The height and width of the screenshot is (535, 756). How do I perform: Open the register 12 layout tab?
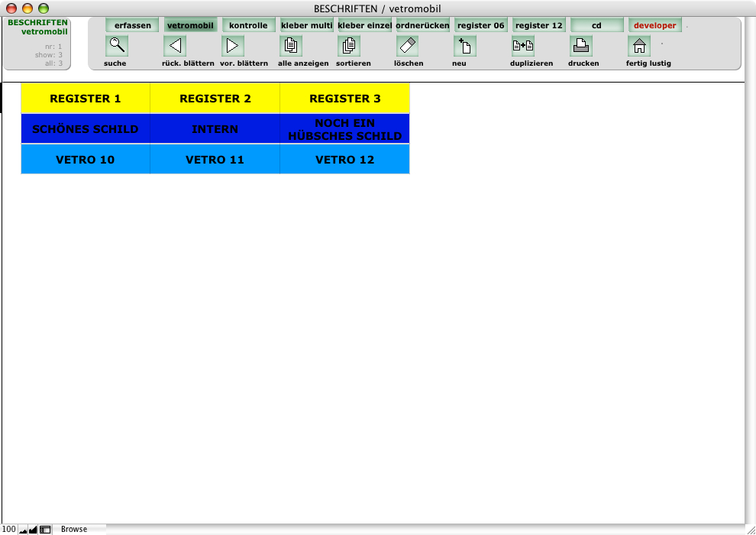(x=538, y=25)
